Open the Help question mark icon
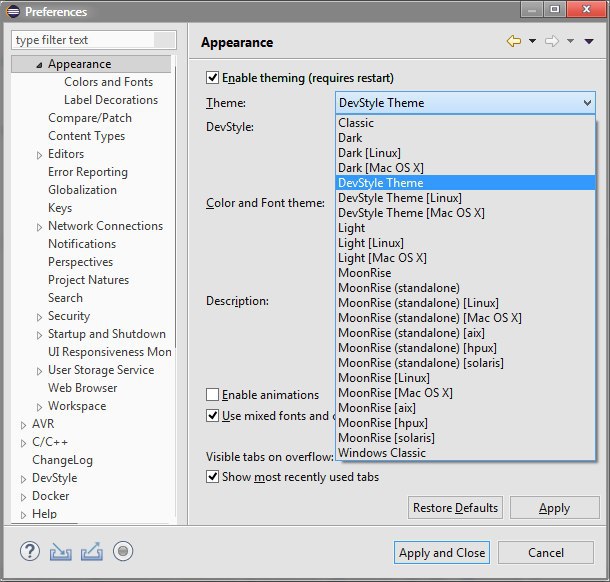 click(x=30, y=551)
